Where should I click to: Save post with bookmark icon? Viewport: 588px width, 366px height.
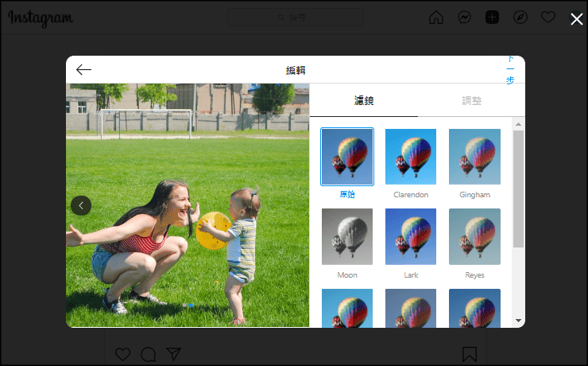coord(469,354)
